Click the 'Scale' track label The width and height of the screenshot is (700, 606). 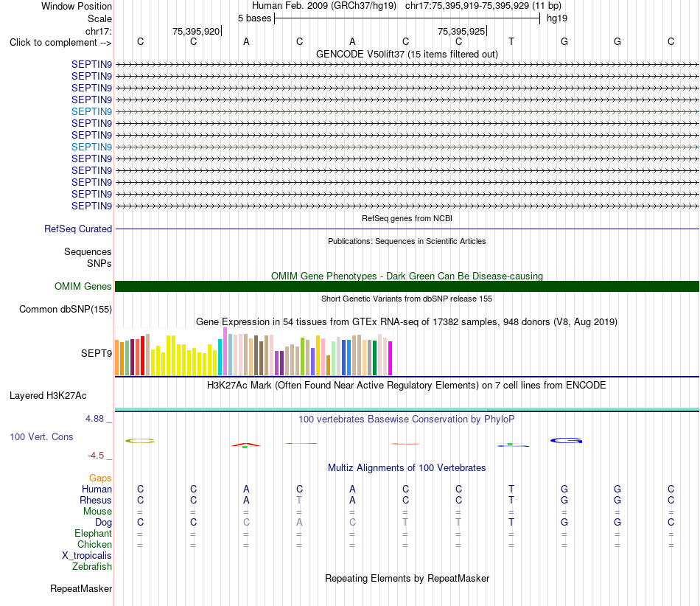[99, 18]
